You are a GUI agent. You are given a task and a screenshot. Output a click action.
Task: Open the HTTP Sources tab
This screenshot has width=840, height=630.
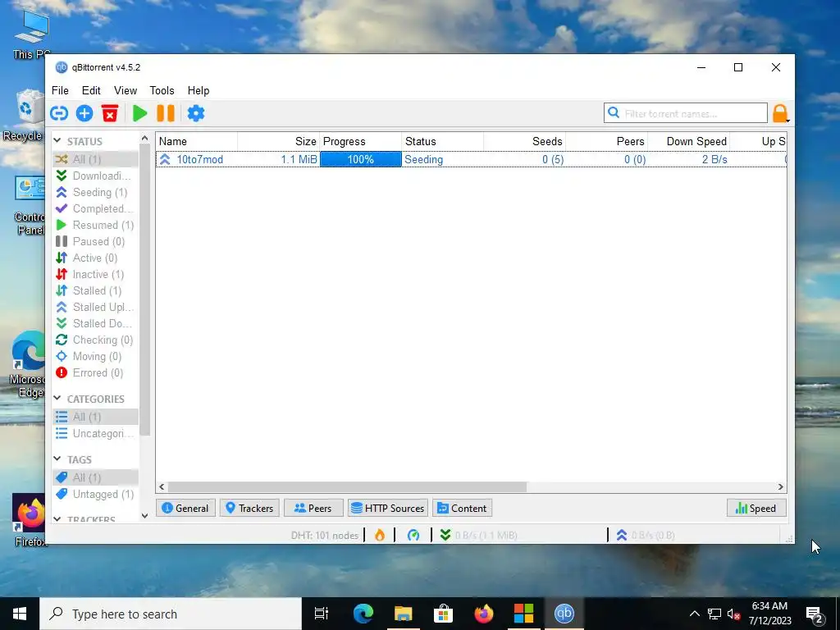point(388,508)
